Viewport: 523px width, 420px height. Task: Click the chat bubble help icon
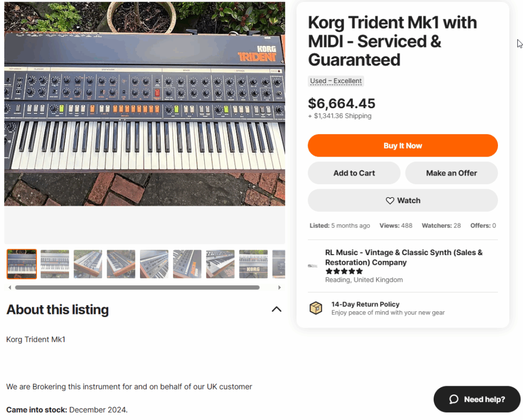454,400
